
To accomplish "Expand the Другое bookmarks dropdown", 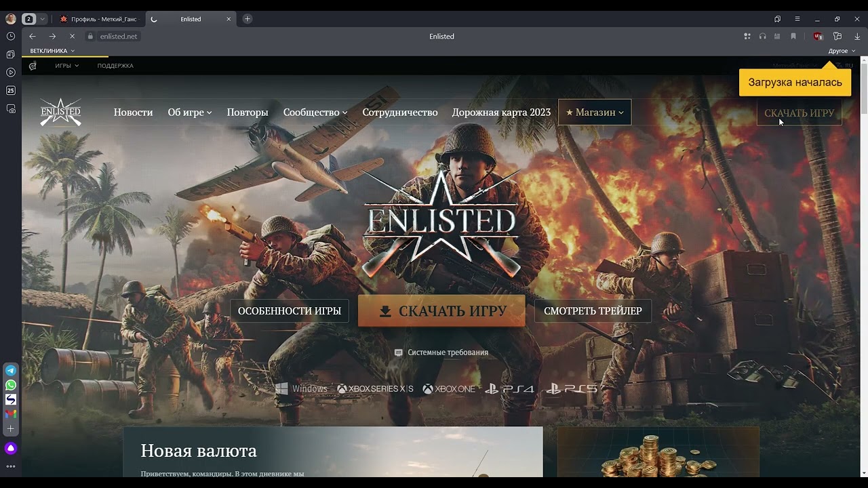I will pyautogui.click(x=842, y=51).
